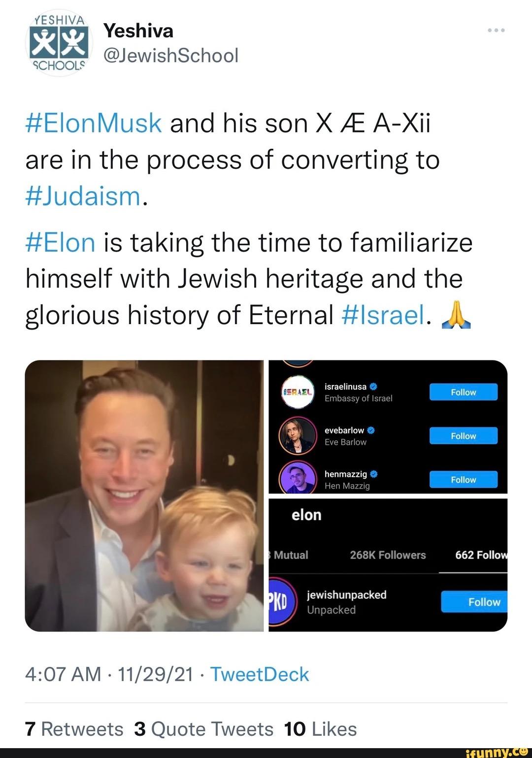Open the #Judaism hashtag link
Image resolution: width=532 pixels, height=758 pixels.
tap(83, 196)
